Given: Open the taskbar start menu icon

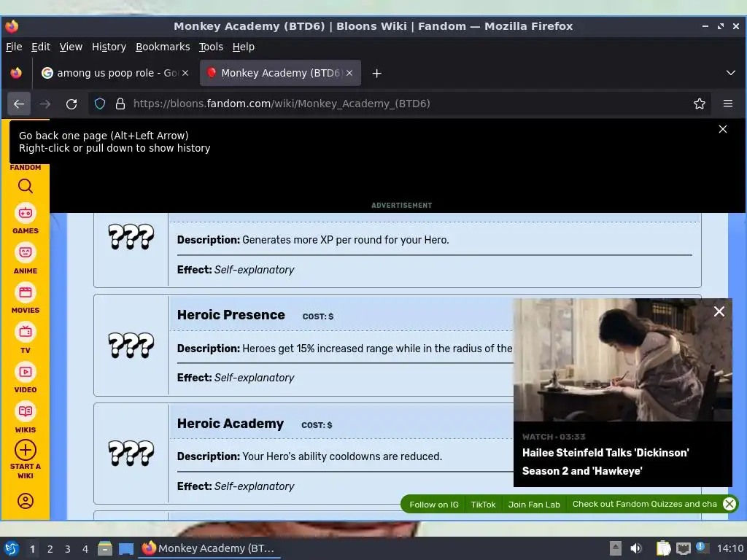Looking at the screenshot, I should [x=12, y=548].
